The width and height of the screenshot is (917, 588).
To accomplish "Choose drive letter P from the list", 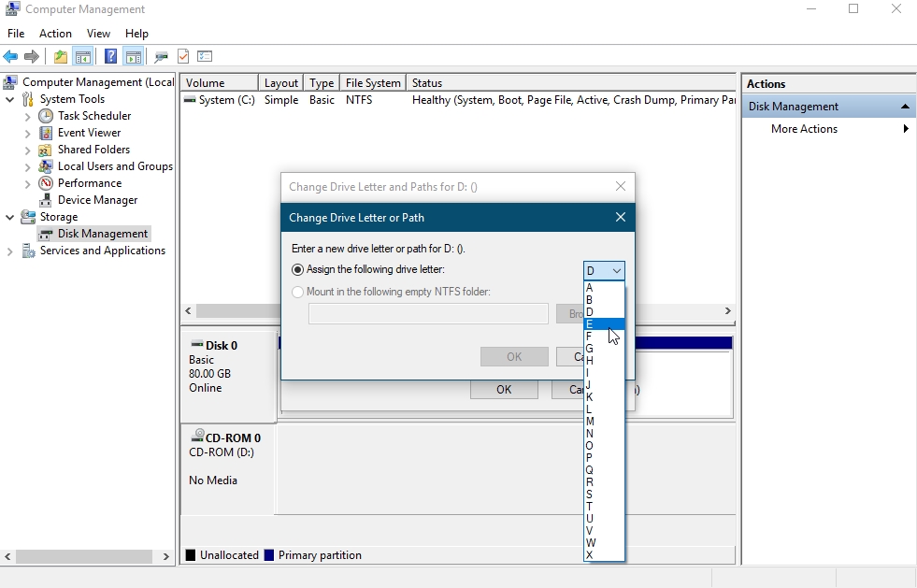I will tap(604, 458).
